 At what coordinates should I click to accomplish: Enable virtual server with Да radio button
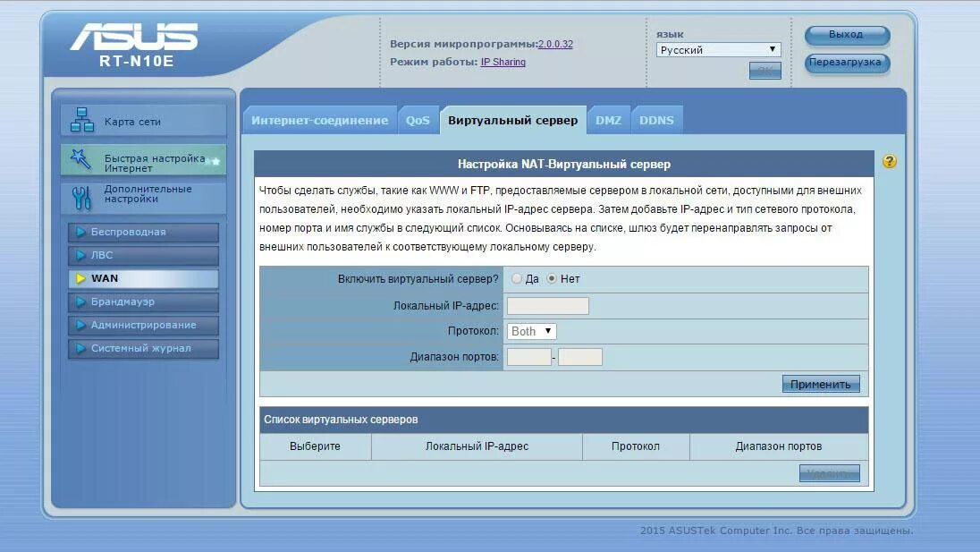[516, 278]
